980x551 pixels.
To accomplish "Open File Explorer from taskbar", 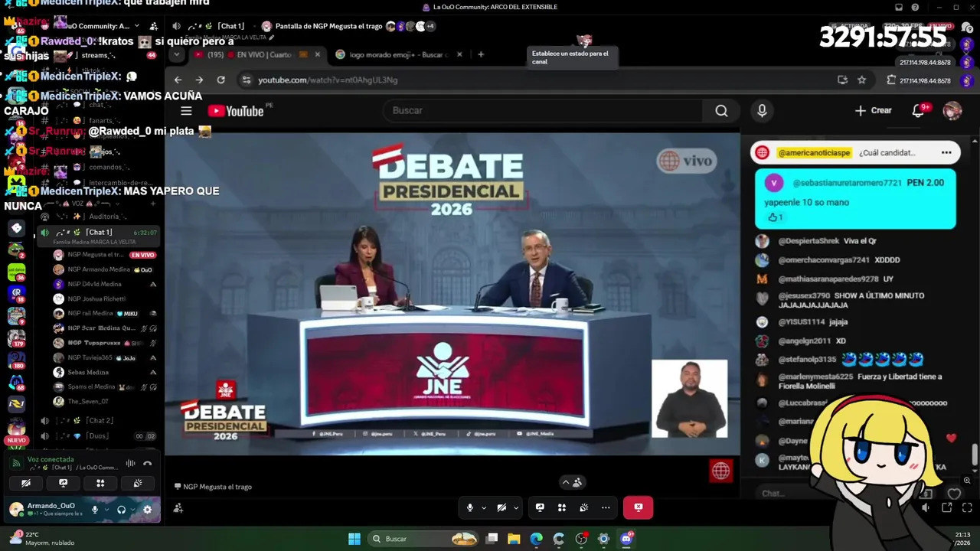I will pos(514,539).
